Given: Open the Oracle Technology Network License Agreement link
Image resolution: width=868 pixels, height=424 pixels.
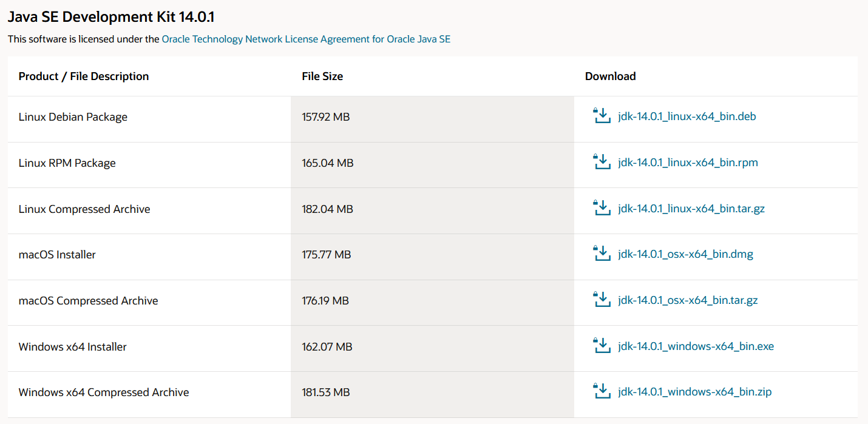Looking at the screenshot, I should pyautogui.click(x=306, y=39).
